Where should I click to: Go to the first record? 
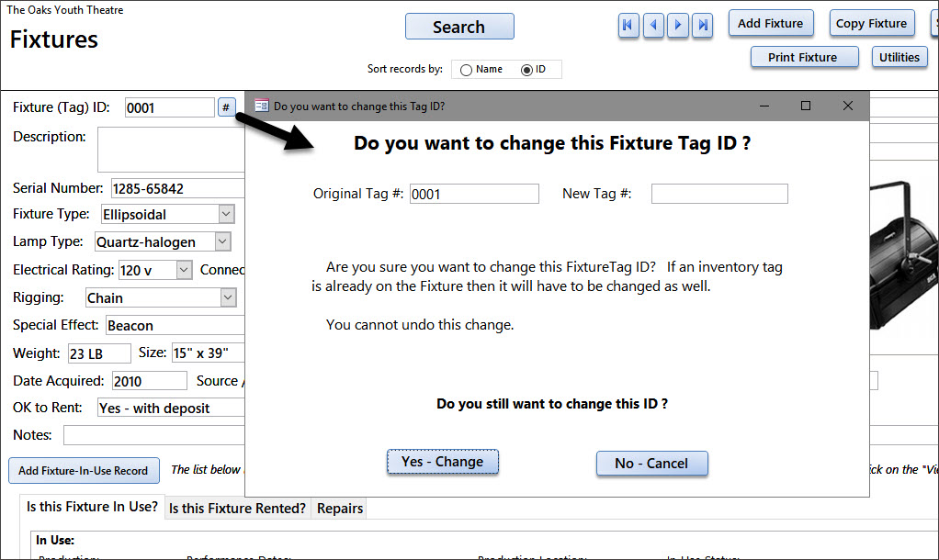[628, 25]
